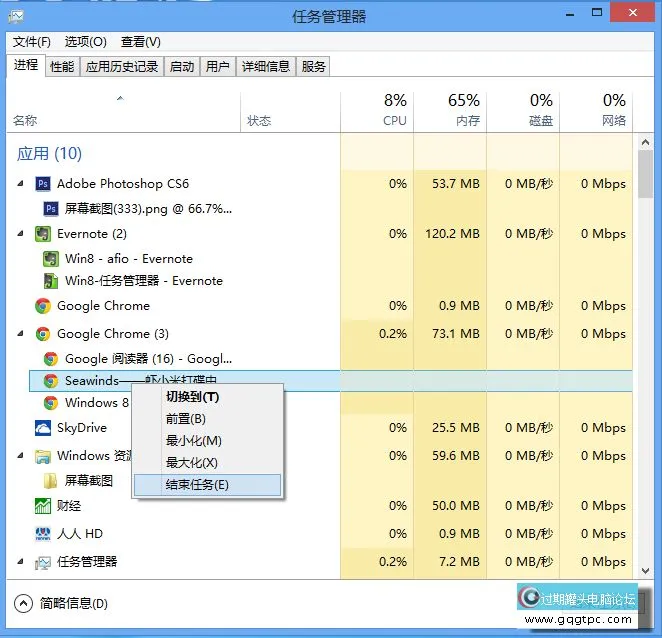This screenshot has width=662, height=638.
Task: Sort by the CPU column header
Action: click(377, 112)
